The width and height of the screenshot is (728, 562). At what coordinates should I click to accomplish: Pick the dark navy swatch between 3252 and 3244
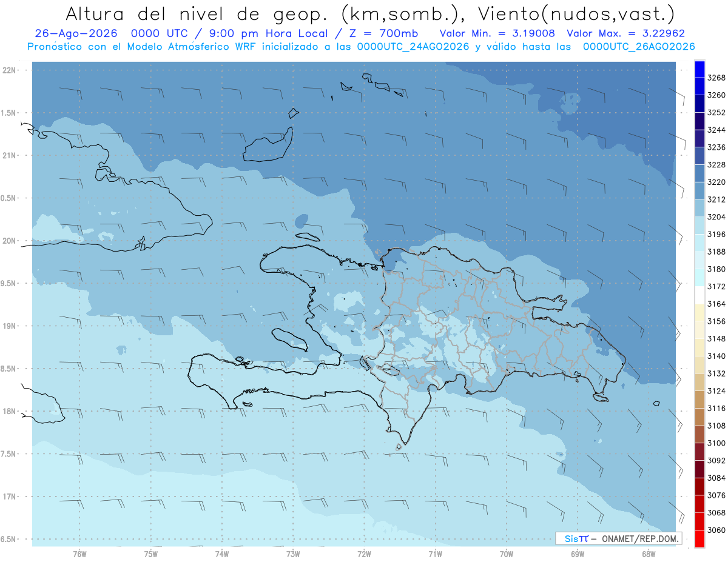click(699, 121)
